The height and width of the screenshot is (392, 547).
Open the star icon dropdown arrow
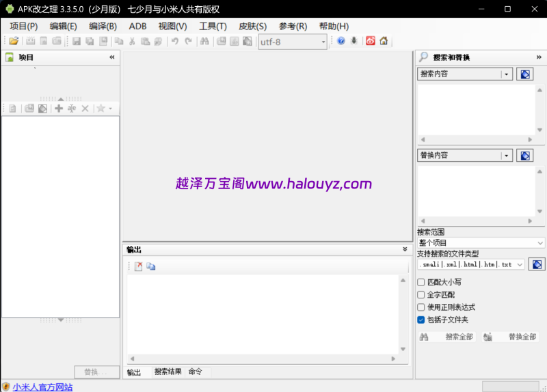pos(110,109)
